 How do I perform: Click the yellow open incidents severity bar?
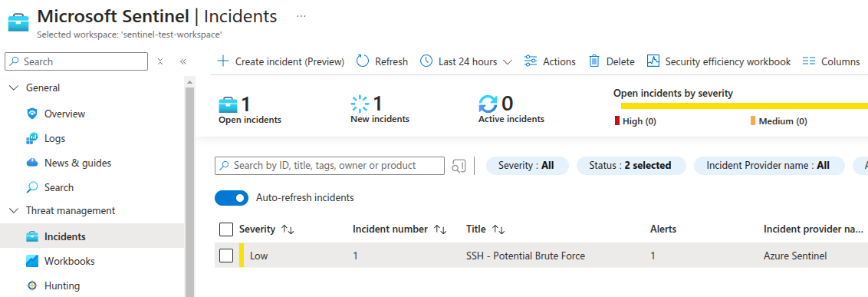[744, 106]
